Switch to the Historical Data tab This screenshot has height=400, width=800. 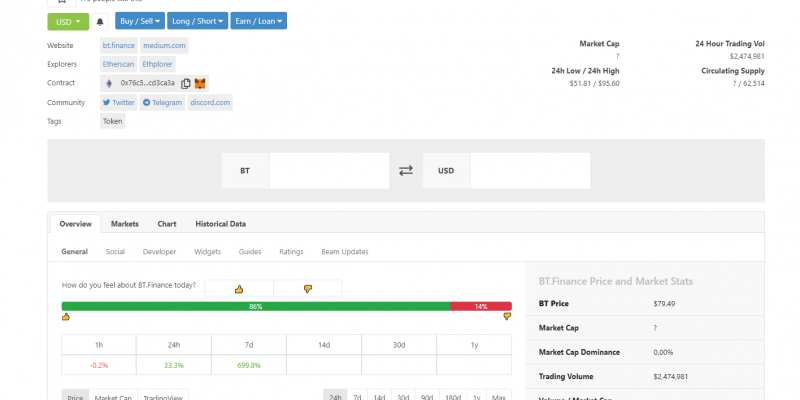[x=220, y=224]
